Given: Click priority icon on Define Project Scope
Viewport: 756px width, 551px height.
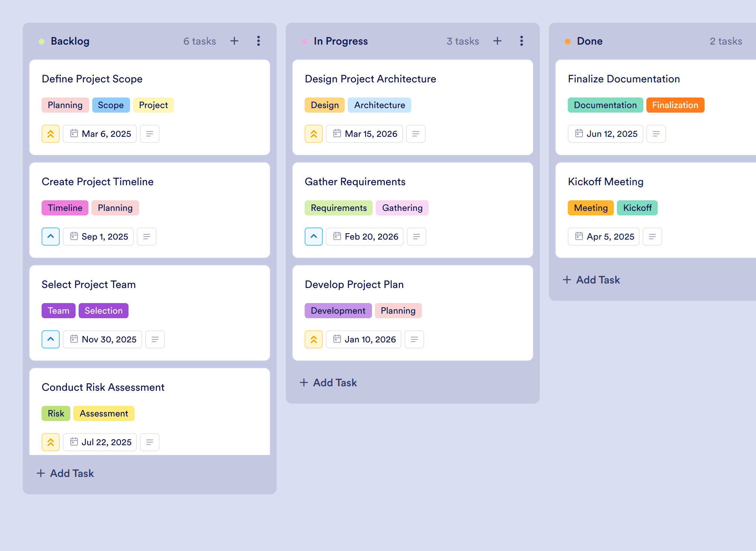Looking at the screenshot, I should 51,134.
